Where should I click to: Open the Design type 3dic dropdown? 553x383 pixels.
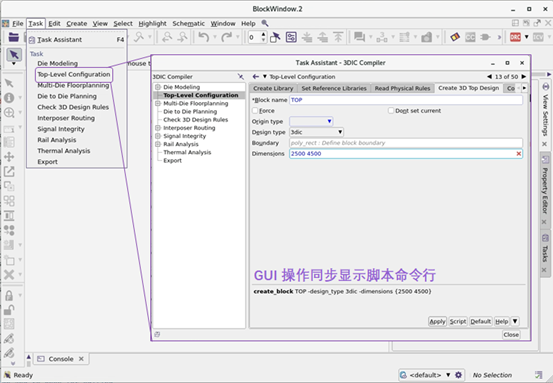point(316,132)
